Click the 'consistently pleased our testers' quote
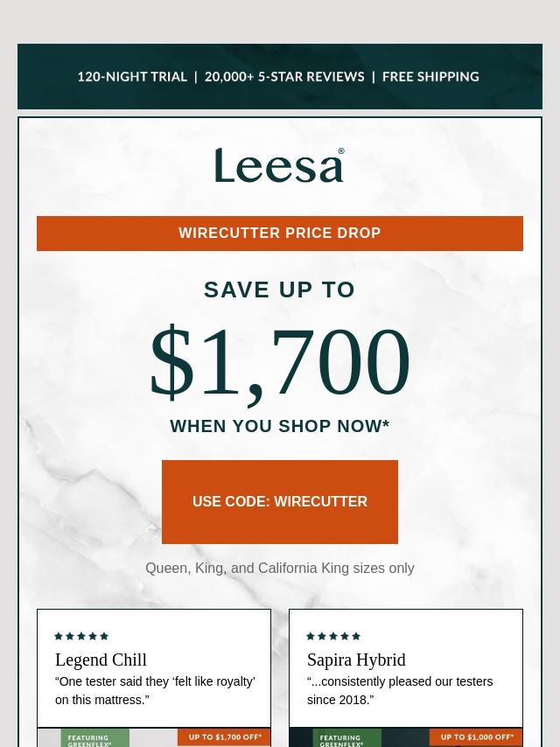Image resolution: width=560 pixels, height=747 pixels. click(400, 691)
